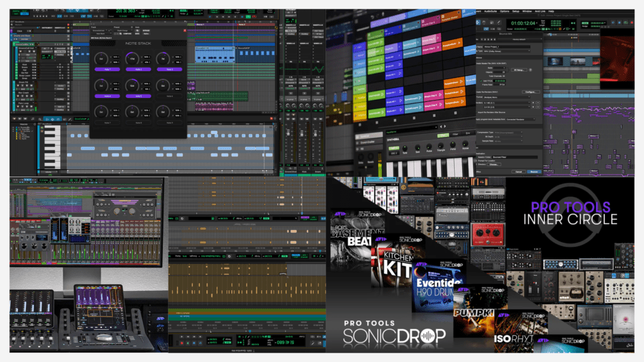Click Cancel in the Bounce Mix dialog

point(519,172)
